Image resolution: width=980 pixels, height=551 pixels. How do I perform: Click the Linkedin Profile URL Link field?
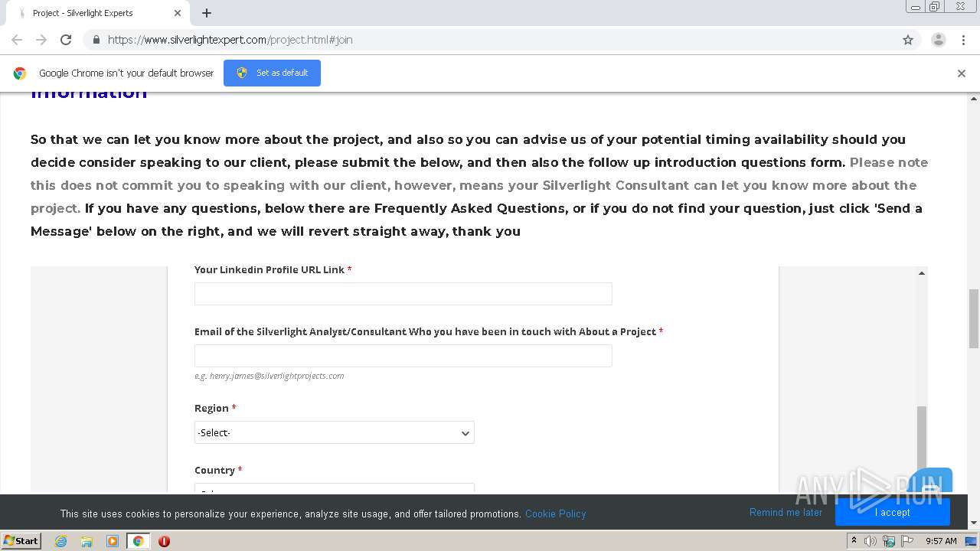click(x=403, y=294)
